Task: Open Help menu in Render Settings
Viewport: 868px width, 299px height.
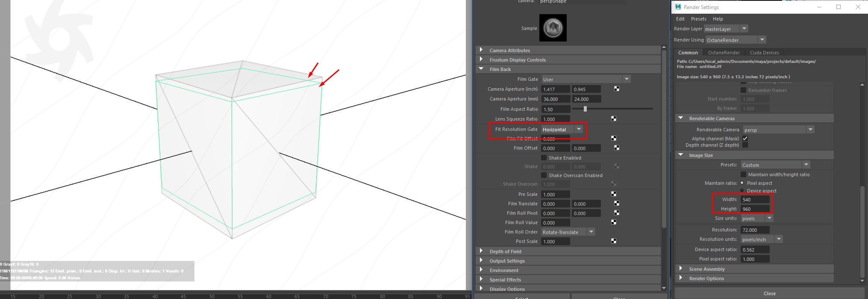Action: pos(718,19)
